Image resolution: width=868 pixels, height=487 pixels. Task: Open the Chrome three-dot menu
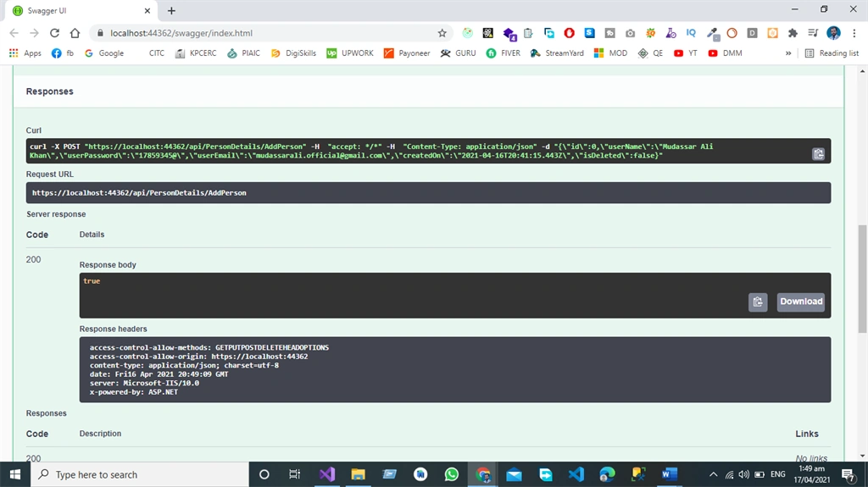(854, 33)
